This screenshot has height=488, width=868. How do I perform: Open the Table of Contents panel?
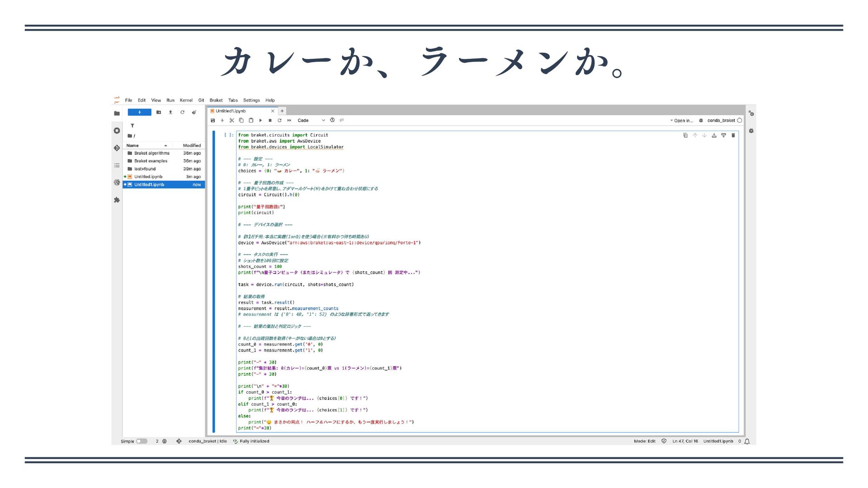117,165
